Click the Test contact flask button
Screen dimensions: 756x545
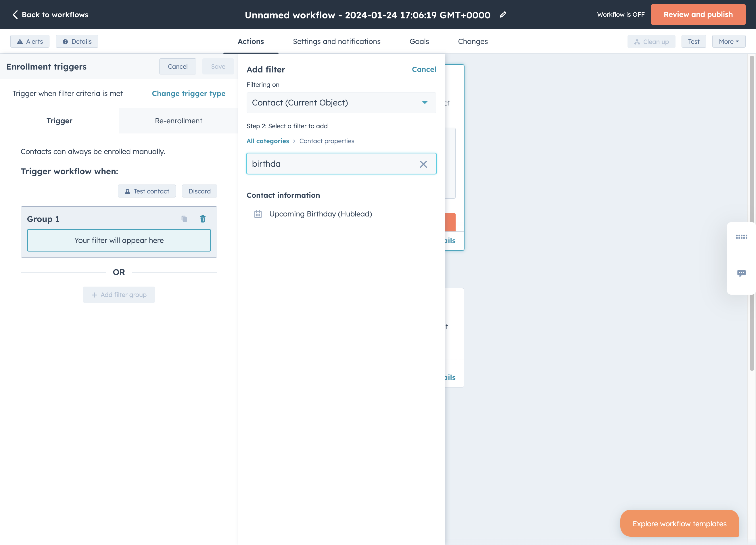tap(147, 191)
